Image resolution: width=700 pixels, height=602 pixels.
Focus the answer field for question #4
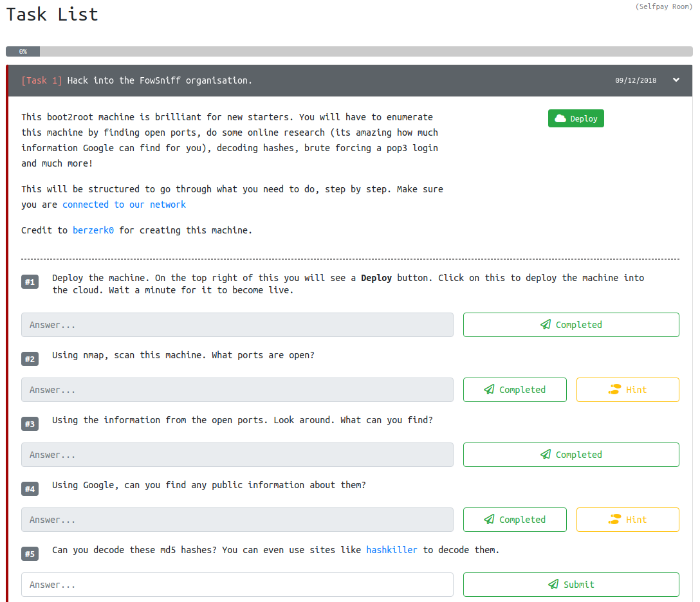click(237, 520)
